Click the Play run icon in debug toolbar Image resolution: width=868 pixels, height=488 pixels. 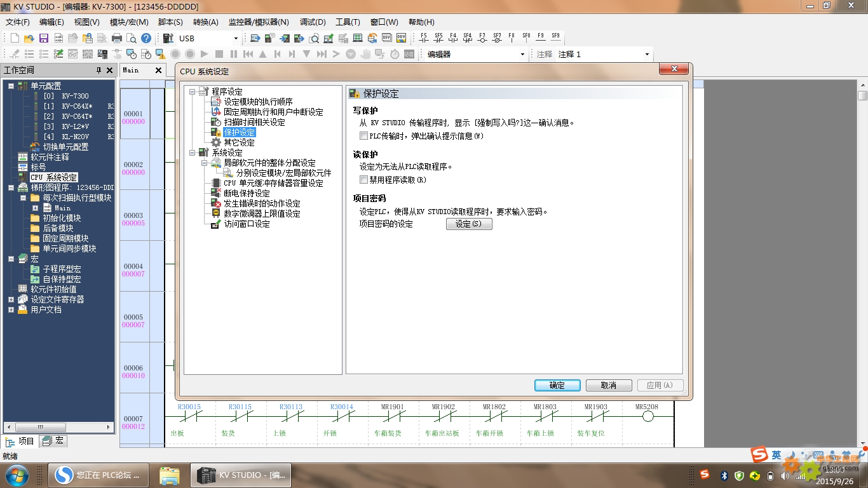204,54
